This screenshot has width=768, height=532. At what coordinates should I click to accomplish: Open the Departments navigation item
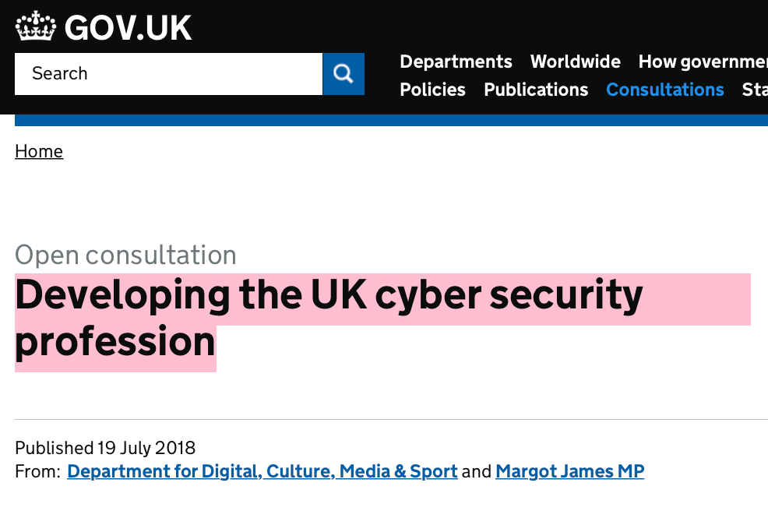456,62
